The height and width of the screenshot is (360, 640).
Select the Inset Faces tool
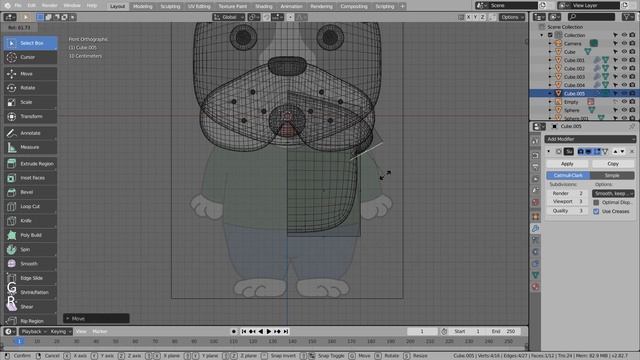[30, 178]
